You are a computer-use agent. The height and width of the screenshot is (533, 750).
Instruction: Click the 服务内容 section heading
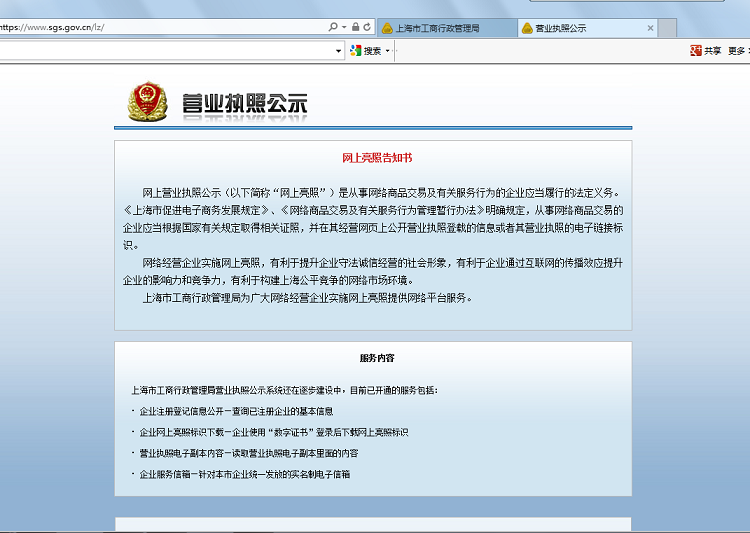click(377, 358)
